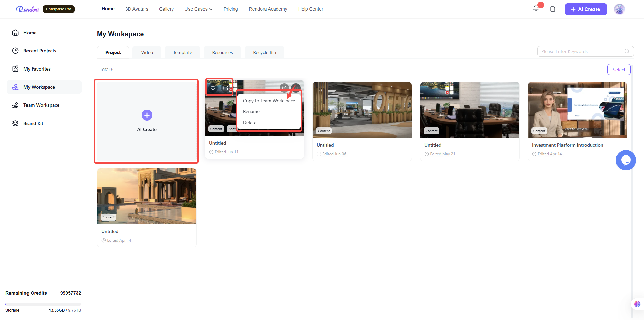Open the Untitled May 21 project thumbnail

[x=470, y=110]
